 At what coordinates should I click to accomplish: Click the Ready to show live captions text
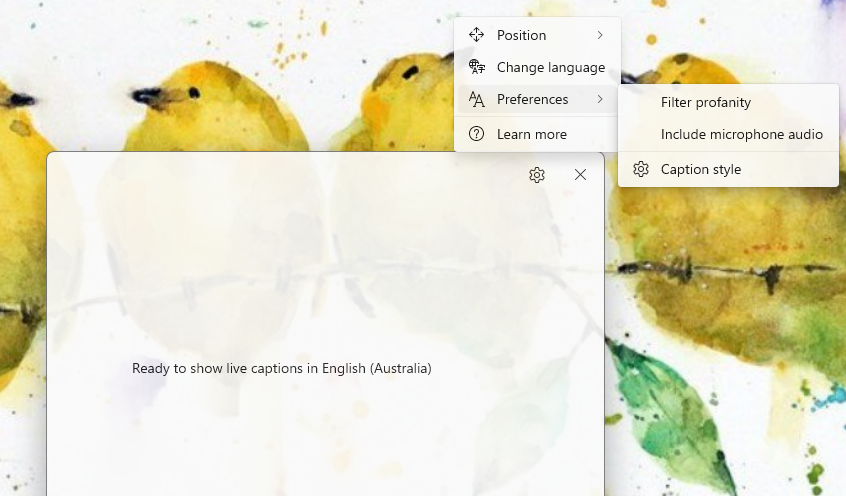pyautogui.click(x=281, y=368)
